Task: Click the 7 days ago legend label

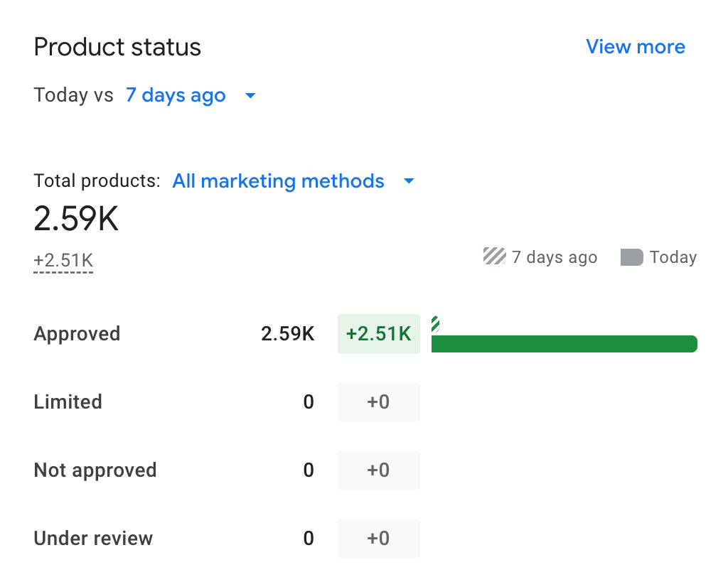Action: tap(555, 257)
